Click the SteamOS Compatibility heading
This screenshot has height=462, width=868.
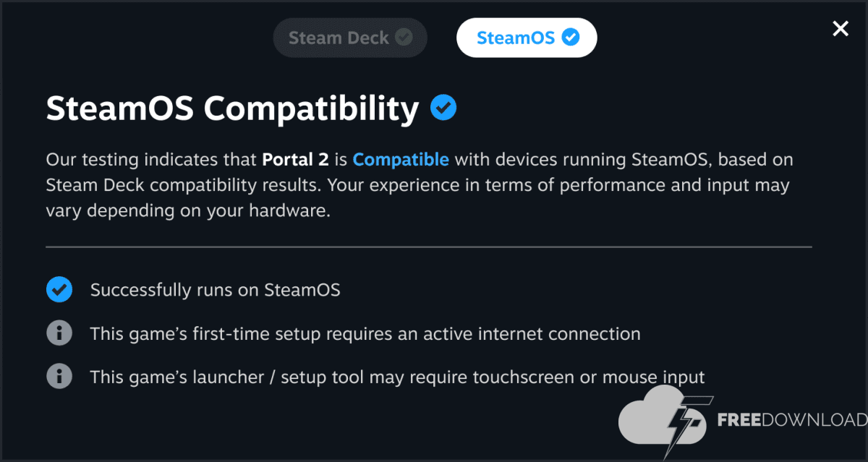232,108
